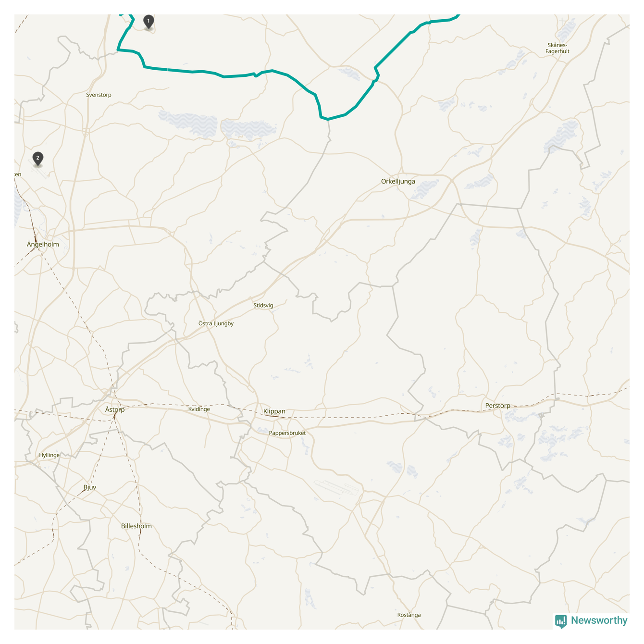Select the Röstånga label

pyautogui.click(x=409, y=615)
